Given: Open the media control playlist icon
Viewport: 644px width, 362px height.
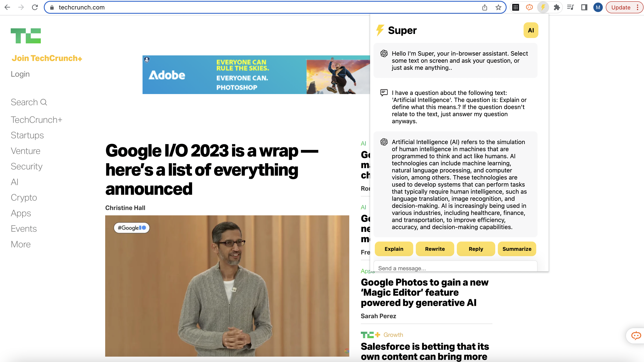Looking at the screenshot, I should coord(571,7).
